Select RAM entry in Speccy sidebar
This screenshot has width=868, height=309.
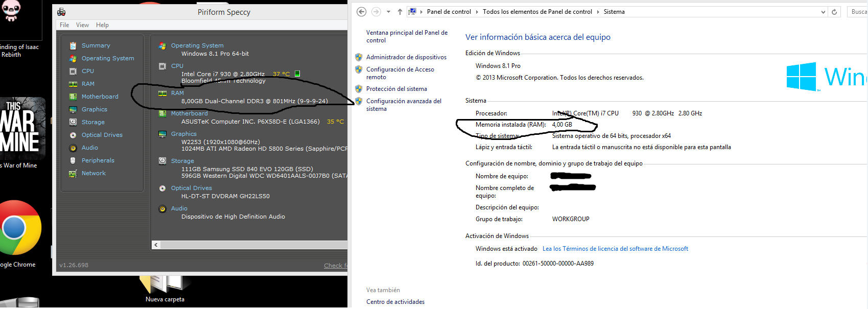point(88,84)
